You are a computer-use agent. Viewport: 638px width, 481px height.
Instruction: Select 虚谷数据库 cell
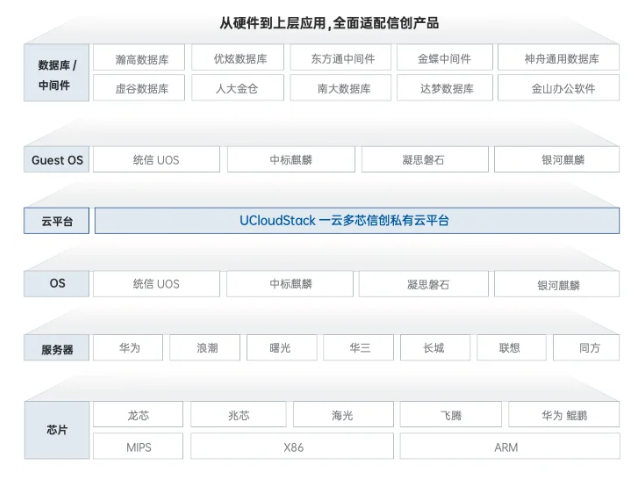(139, 87)
